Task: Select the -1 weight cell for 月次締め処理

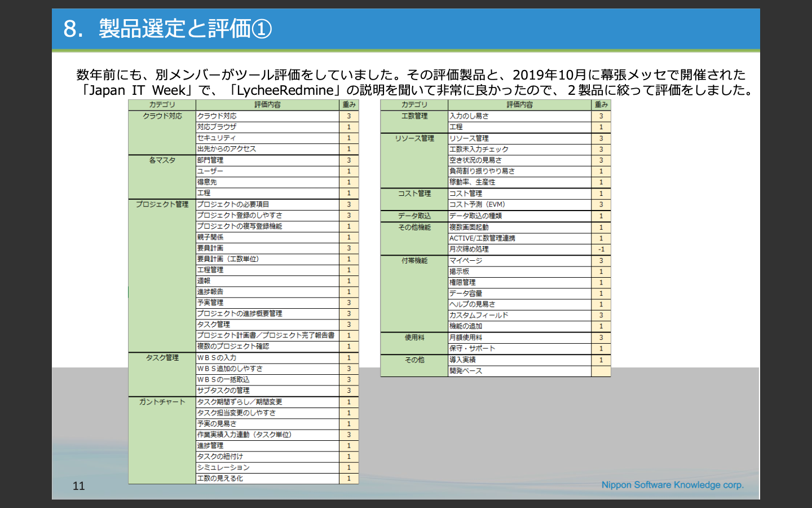Action: pos(601,249)
